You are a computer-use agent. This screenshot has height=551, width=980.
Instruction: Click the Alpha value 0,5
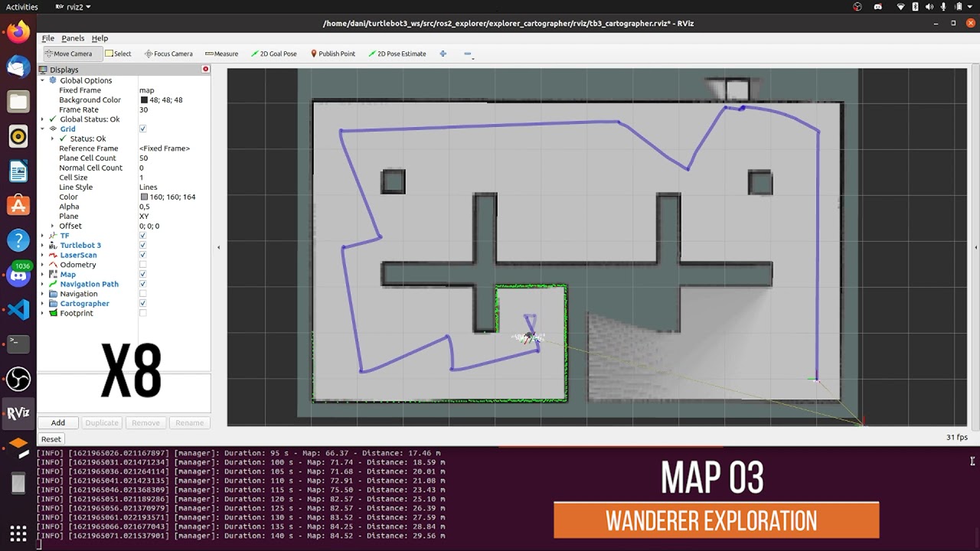145,207
